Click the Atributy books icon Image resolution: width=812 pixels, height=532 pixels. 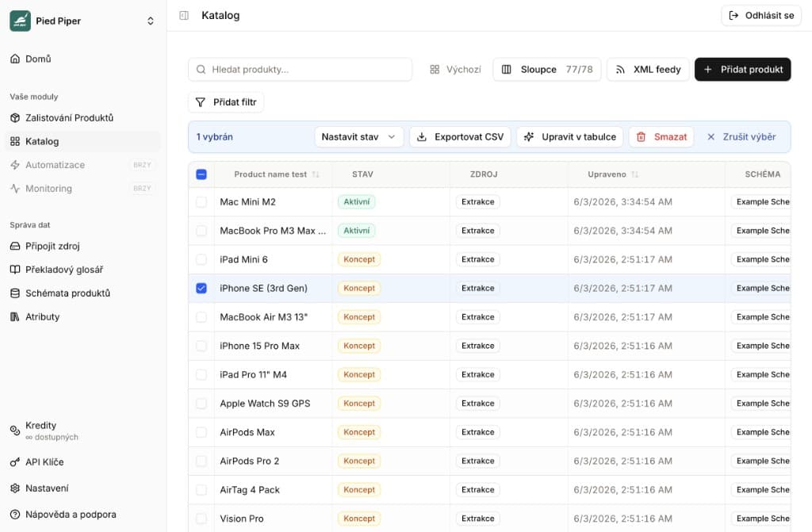15,316
